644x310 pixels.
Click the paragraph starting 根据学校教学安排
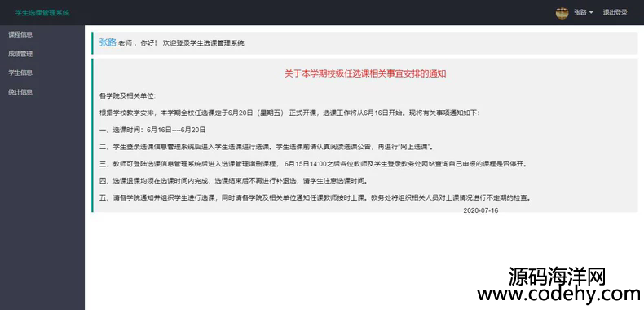click(x=289, y=113)
